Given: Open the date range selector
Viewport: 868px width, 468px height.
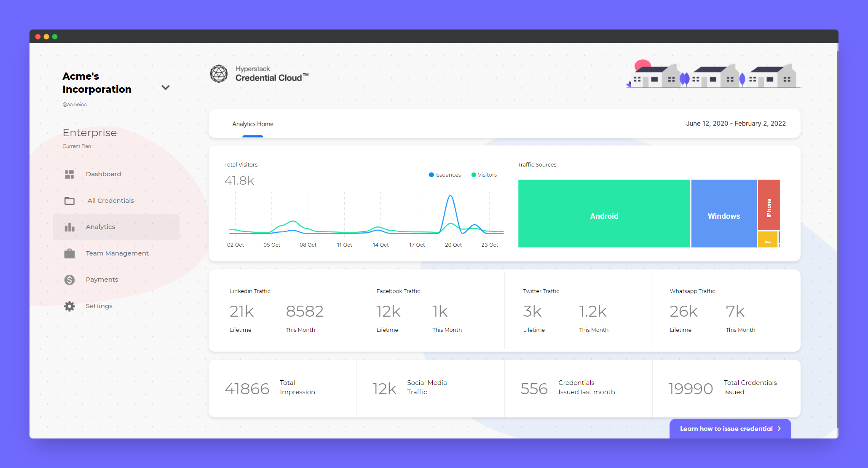Looking at the screenshot, I should 736,124.
